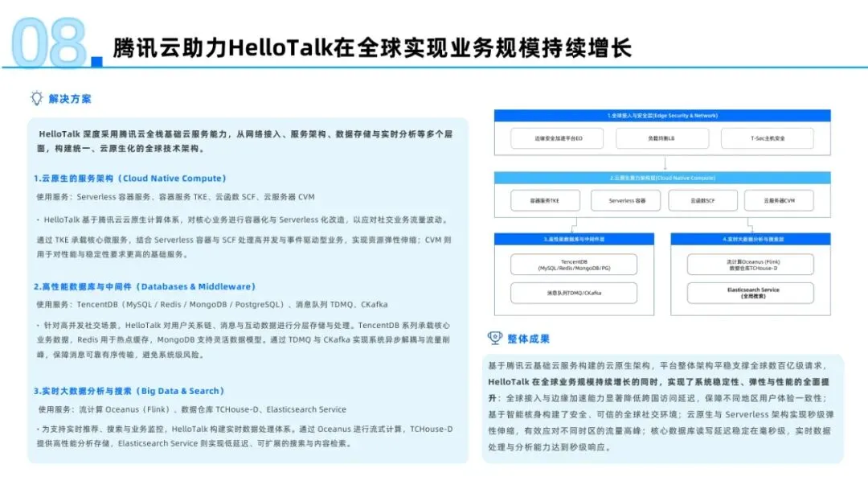Select the Elasticsearch Service (全局搜索) box
Viewport: 868px width, 489px height.
[751, 293]
